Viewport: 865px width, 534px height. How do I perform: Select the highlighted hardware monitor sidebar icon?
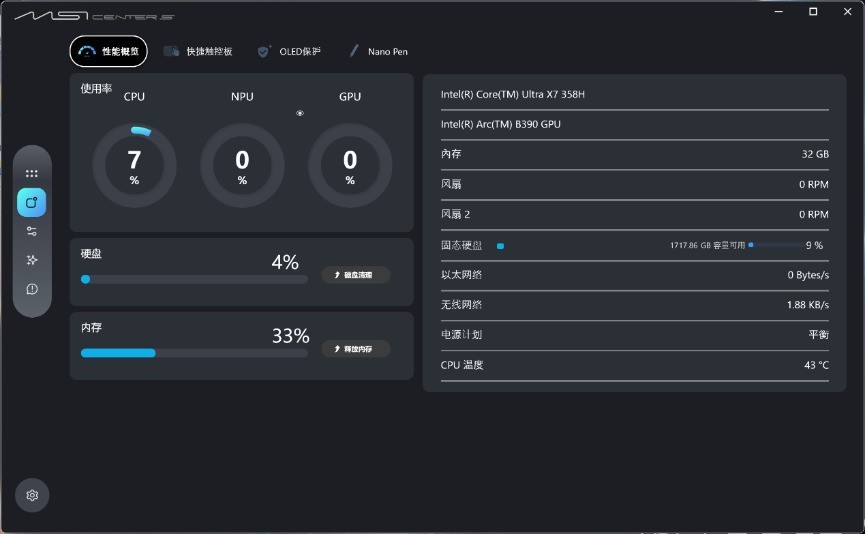32,202
